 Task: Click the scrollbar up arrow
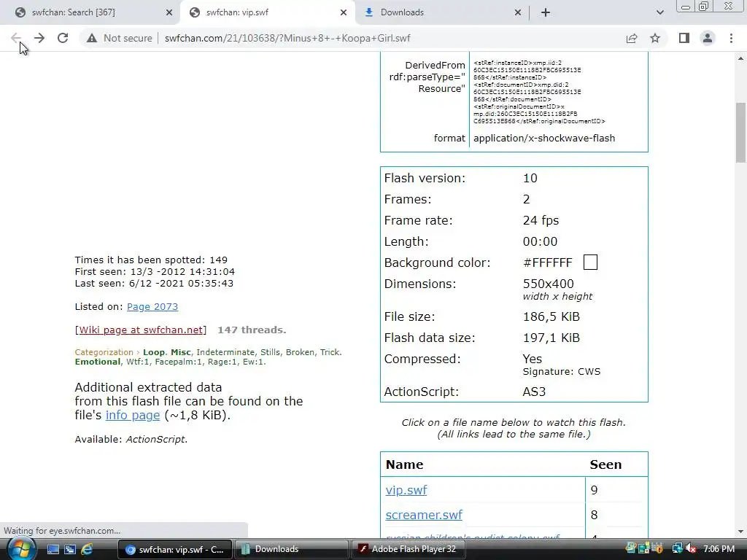[740, 58]
